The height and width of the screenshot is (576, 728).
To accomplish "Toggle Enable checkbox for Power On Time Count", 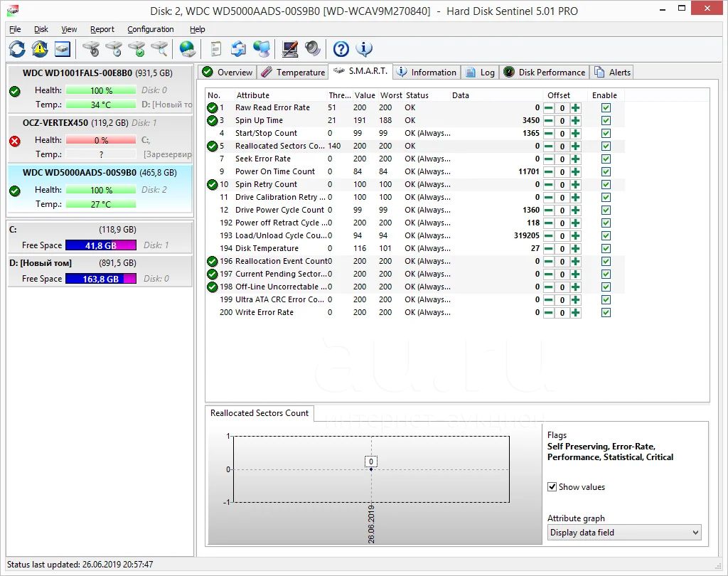I will (606, 172).
